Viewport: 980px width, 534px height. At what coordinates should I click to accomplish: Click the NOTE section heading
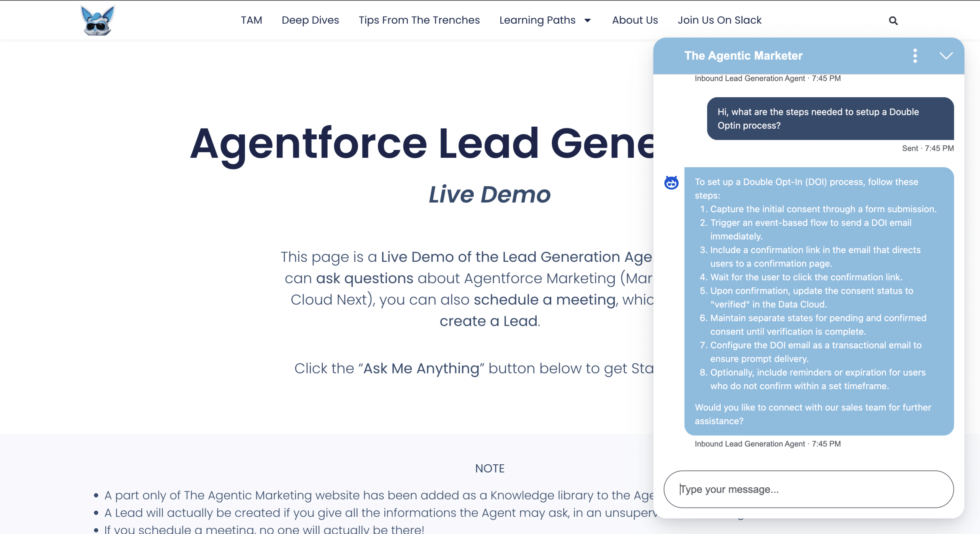[x=490, y=468]
